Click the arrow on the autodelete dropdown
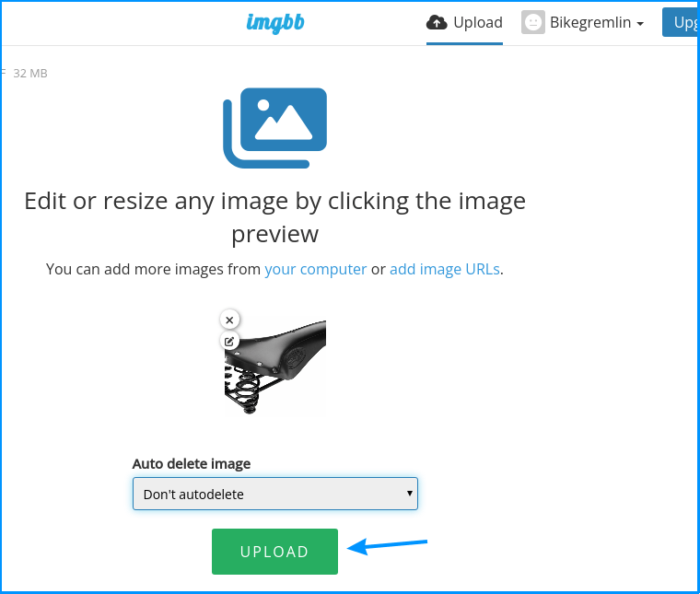 (409, 493)
